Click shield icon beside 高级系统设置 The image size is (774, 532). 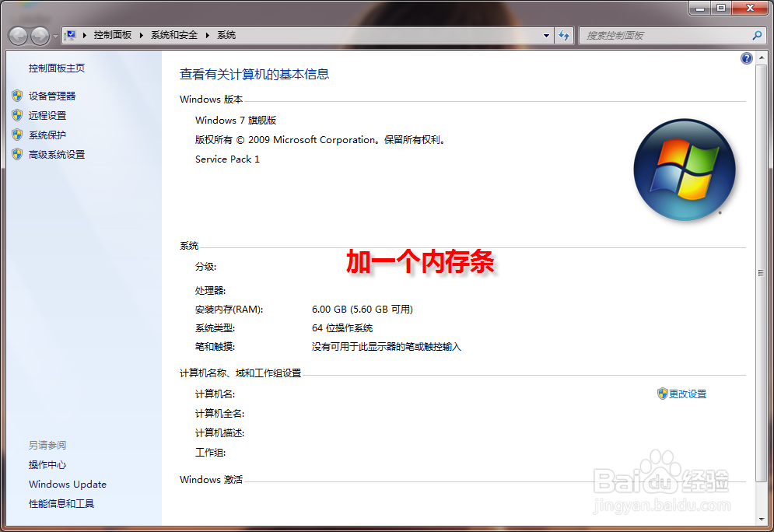pos(17,155)
